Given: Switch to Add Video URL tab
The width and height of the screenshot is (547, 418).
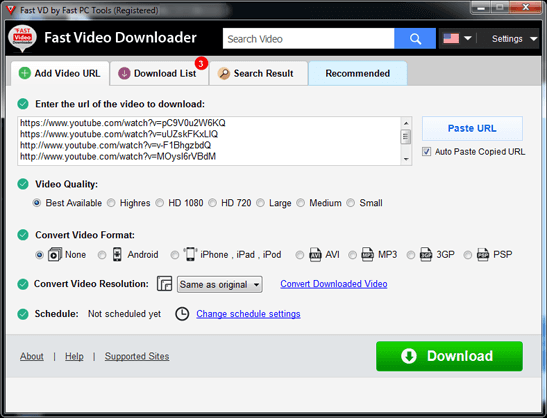Looking at the screenshot, I should point(60,73).
